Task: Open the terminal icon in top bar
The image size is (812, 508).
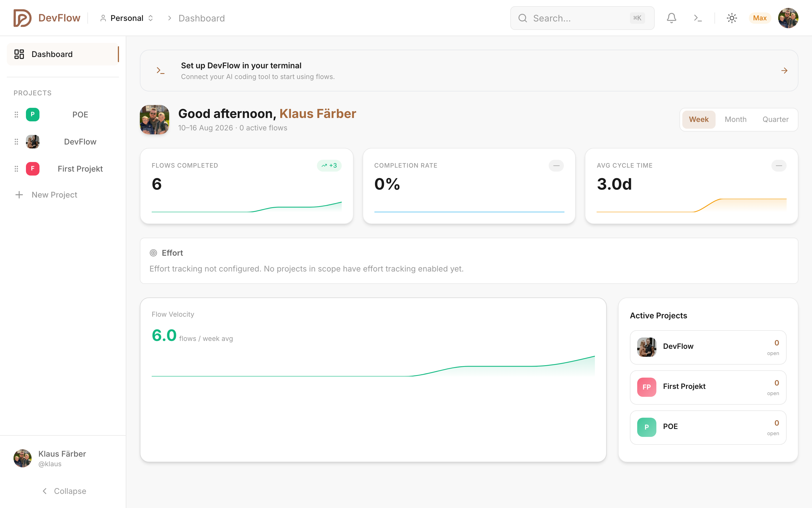Action: [x=698, y=18]
